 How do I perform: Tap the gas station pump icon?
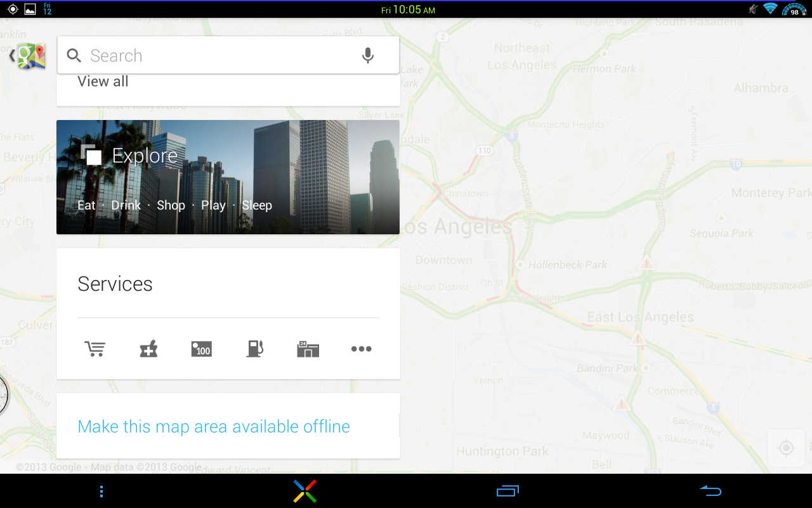(255, 349)
